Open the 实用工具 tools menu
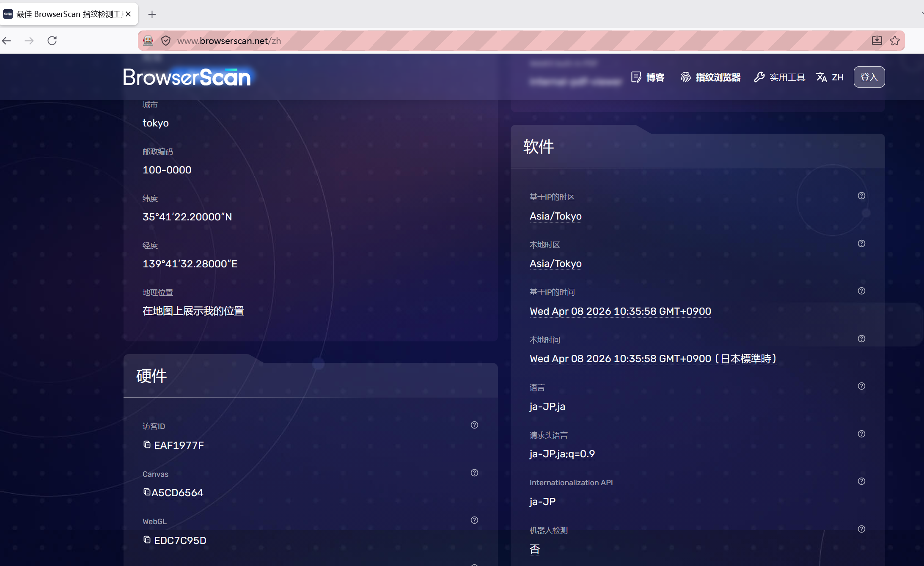This screenshot has height=566, width=924. click(x=788, y=77)
